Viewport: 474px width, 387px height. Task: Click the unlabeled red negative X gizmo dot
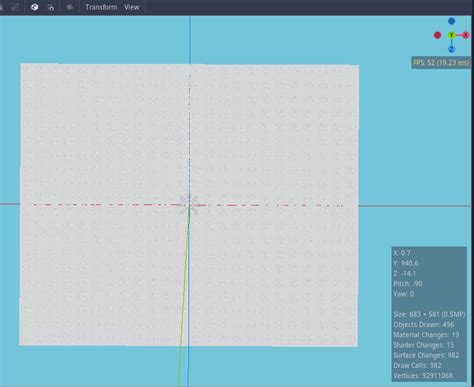click(438, 35)
